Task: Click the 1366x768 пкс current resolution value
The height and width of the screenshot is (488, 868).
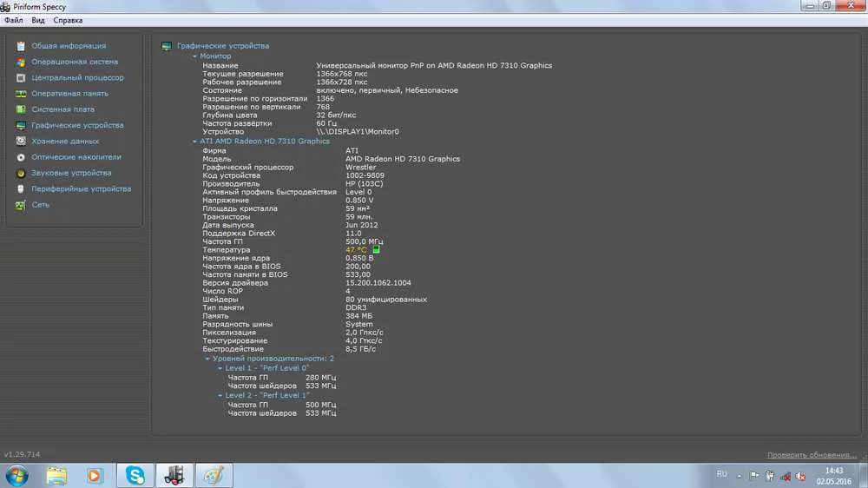Action: [341, 74]
